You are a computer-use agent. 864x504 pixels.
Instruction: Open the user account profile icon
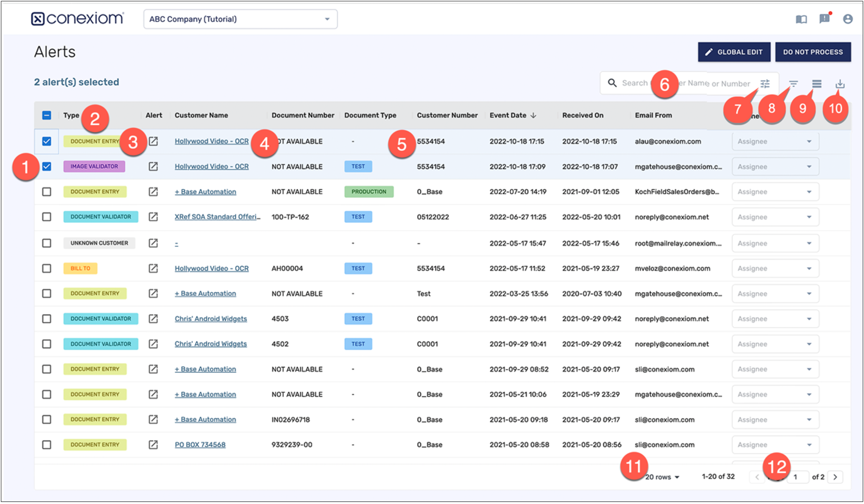[848, 19]
